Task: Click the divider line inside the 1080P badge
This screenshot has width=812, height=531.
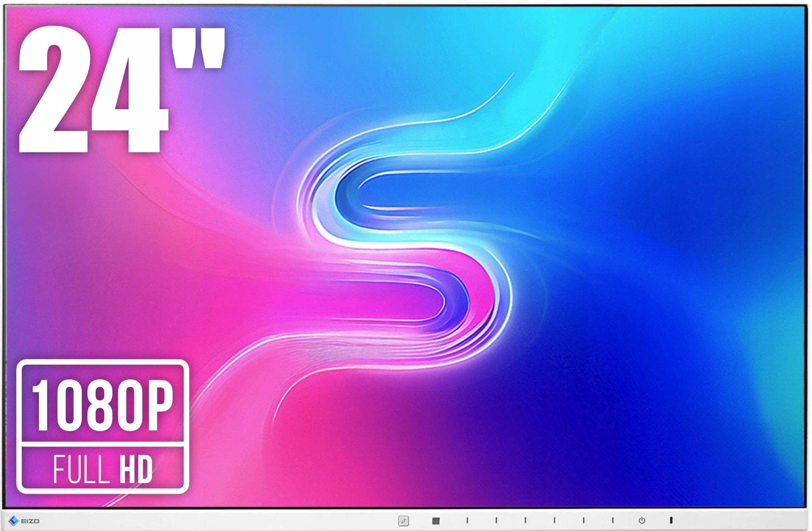Action: pyautogui.click(x=102, y=444)
